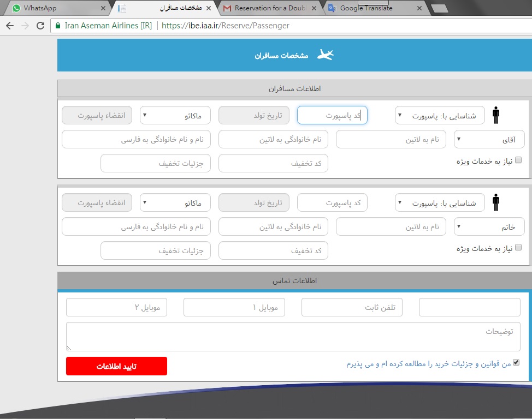Click second passenger's نام به لاتین field
Image resolution: width=532 pixels, height=419 pixels.
click(391, 226)
